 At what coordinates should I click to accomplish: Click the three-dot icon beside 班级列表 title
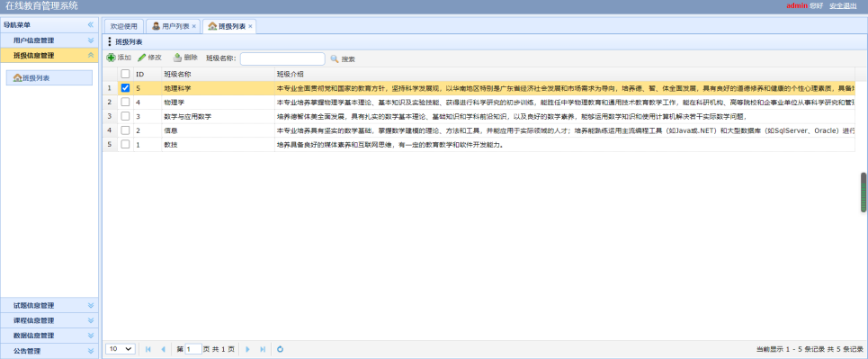pyautogui.click(x=110, y=41)
